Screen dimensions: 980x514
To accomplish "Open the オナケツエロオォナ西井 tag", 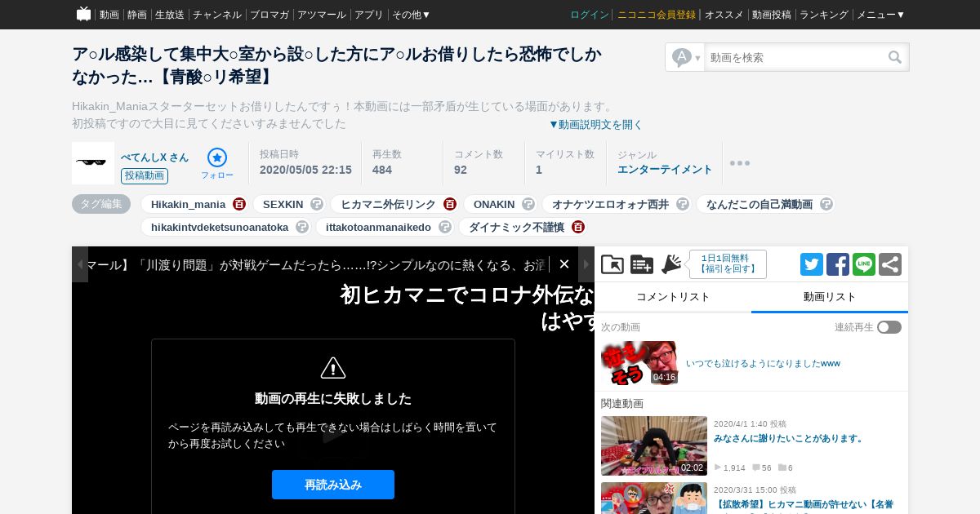I will [610, 204].
